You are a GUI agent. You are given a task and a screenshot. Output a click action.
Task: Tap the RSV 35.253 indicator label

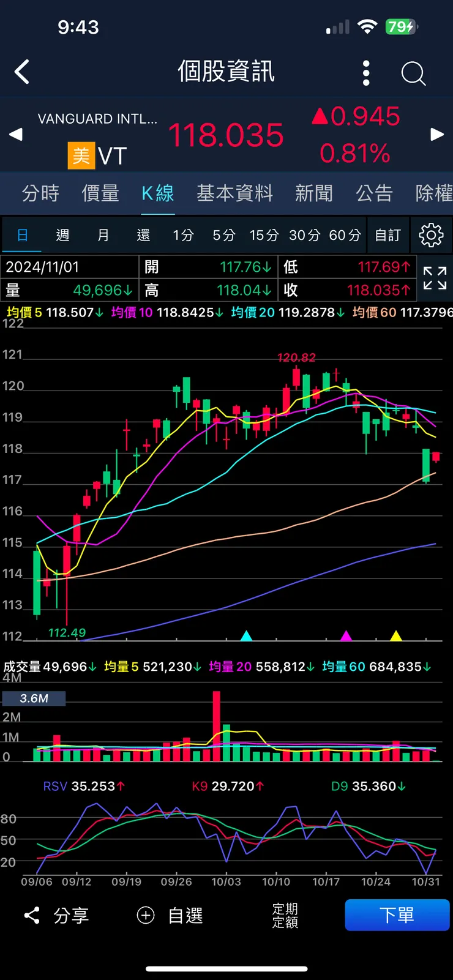84,786
